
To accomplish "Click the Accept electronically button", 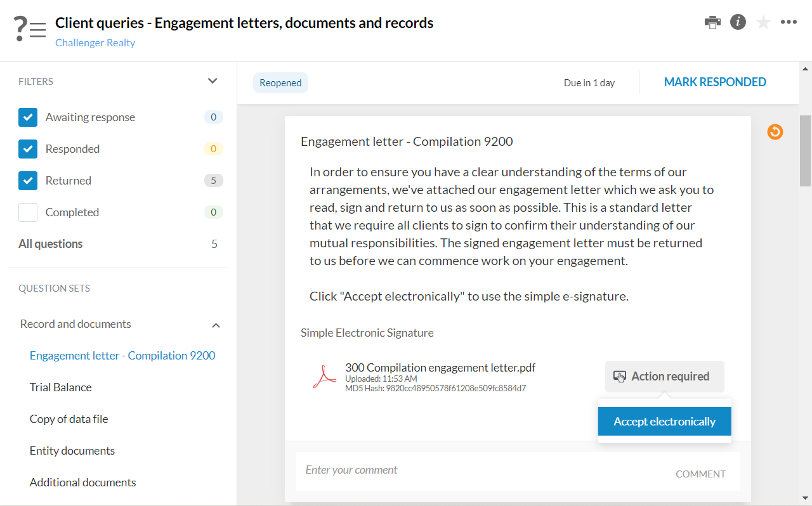I will pyautogui.click(x=664, y=421).
